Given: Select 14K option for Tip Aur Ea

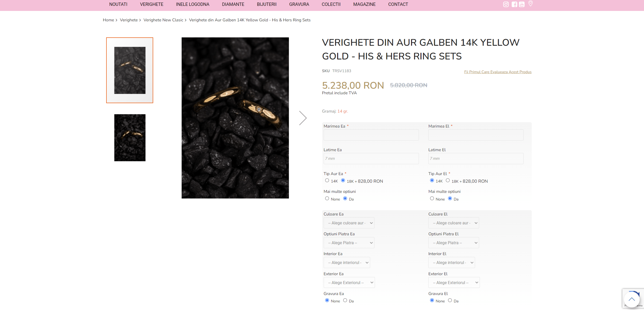Looking at the screenshot, I should (327, 180).
